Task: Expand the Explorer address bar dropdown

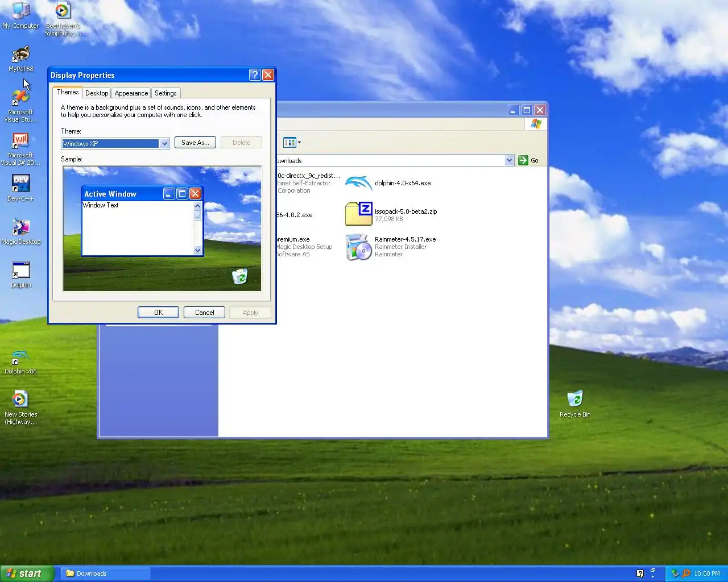Action: click(x=509, y=161)
